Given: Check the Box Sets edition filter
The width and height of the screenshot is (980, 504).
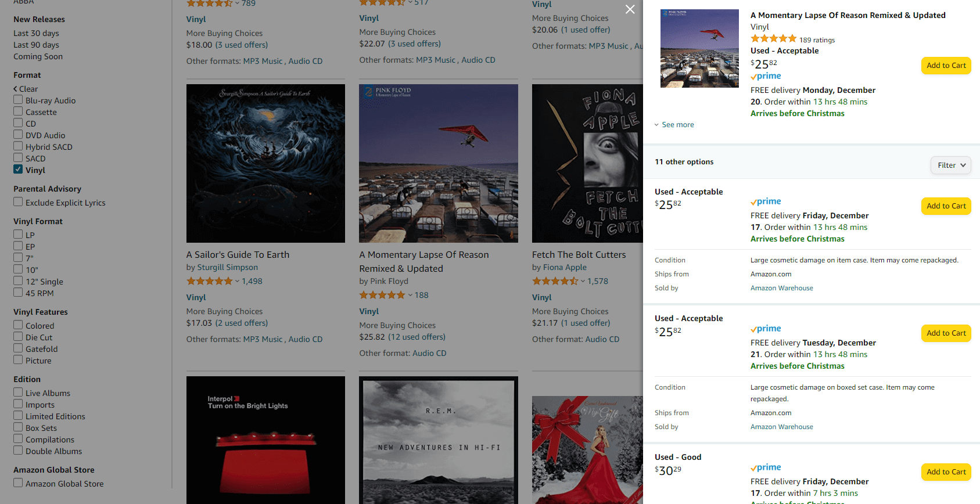Looking at the screenshot, I should [x=18, y=427].
